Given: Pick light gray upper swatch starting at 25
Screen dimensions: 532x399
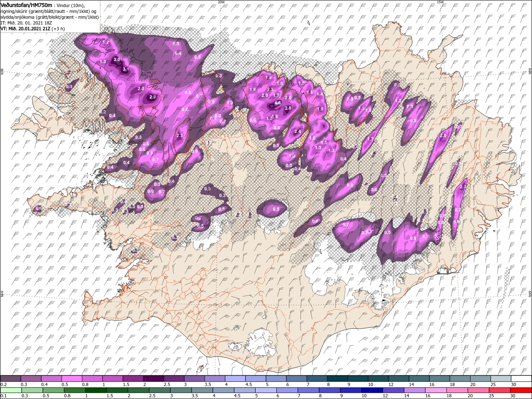Looking at the screenshot, I should (500, 379).
